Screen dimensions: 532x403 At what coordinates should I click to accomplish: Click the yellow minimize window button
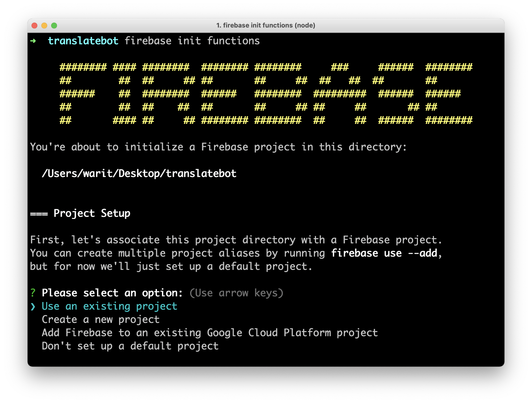[44, 26]
